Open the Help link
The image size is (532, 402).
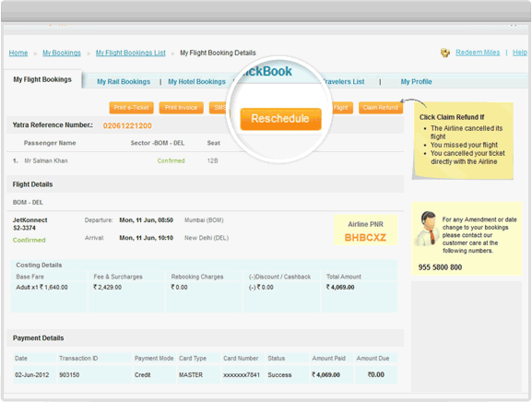click(x=520, y=53)
